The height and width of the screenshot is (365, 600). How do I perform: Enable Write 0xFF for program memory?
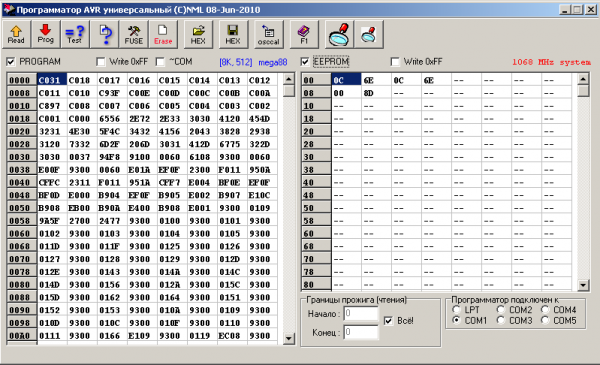(x=101, y=62)
